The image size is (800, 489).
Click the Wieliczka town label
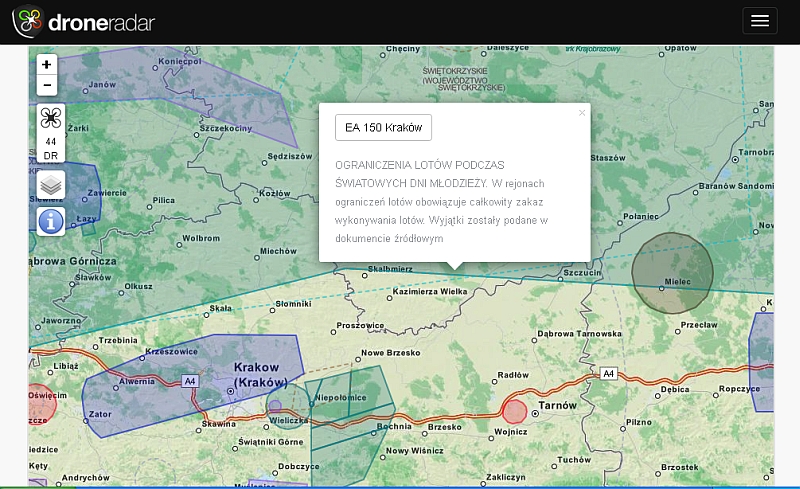tap(289, 421)
